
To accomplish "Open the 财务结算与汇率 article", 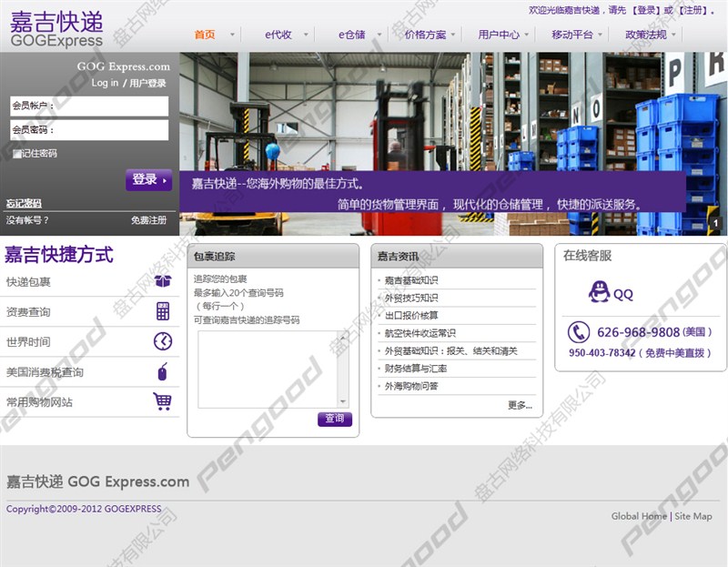I will pyautogui.click(x=416, y=369).
